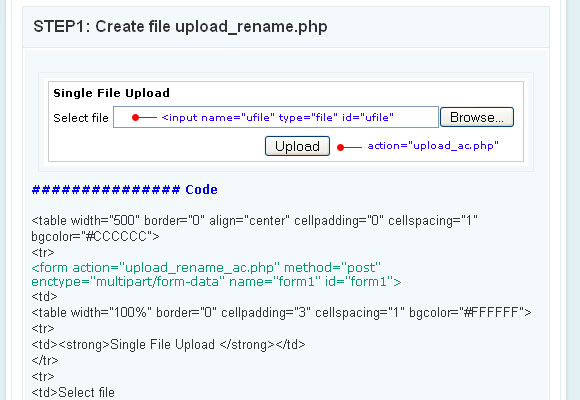Select the 'STEP1: Create file upload_rename.php' heading
This screenshot has width=580, height=400.
pos(180,27)
